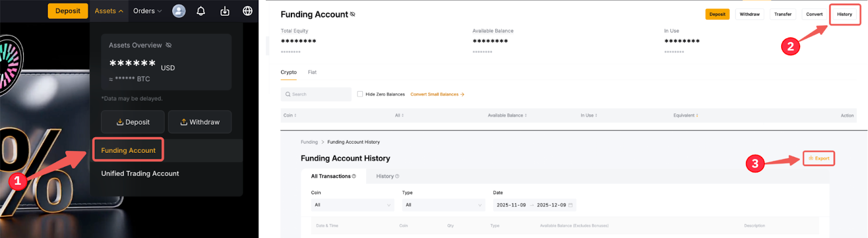Expand the Orders dropdown
Viewport: 868px width, 238px height.
[x=147, y=11]
